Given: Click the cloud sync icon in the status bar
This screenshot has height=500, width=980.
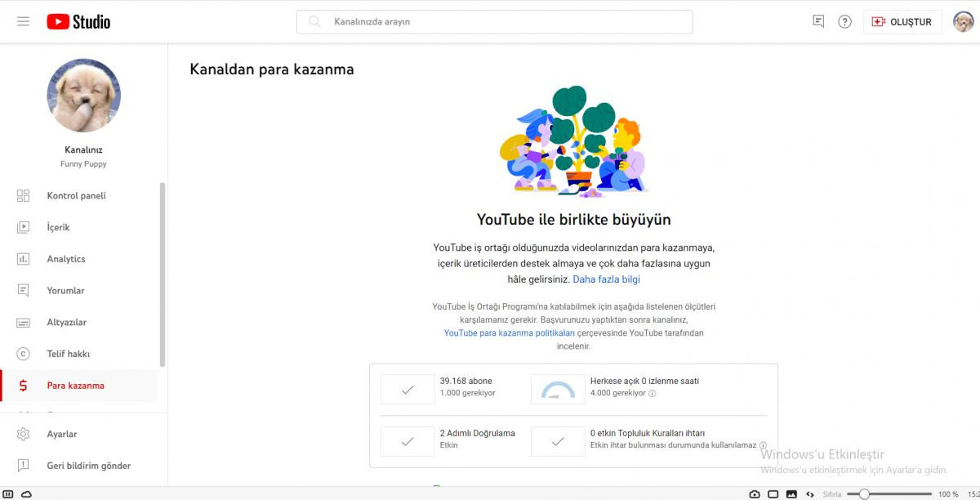Looking at the screenshot, I should tap(27, 493).
